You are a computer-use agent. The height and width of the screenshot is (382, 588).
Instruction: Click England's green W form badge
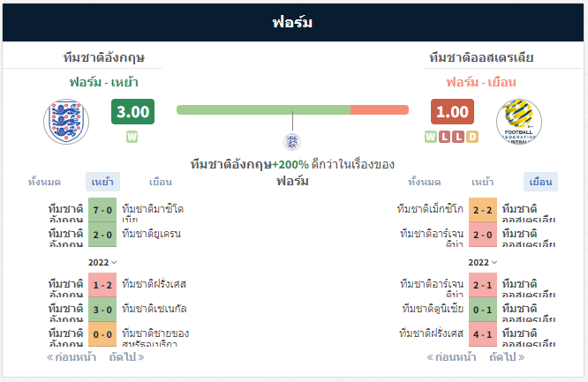click(132, 137)
